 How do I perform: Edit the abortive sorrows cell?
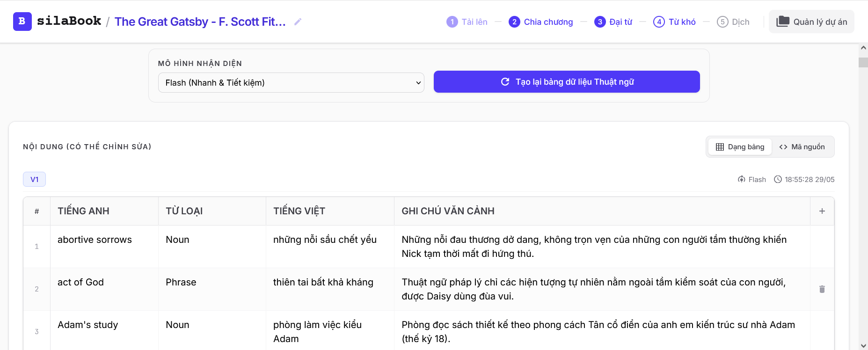tap(104, 247)
